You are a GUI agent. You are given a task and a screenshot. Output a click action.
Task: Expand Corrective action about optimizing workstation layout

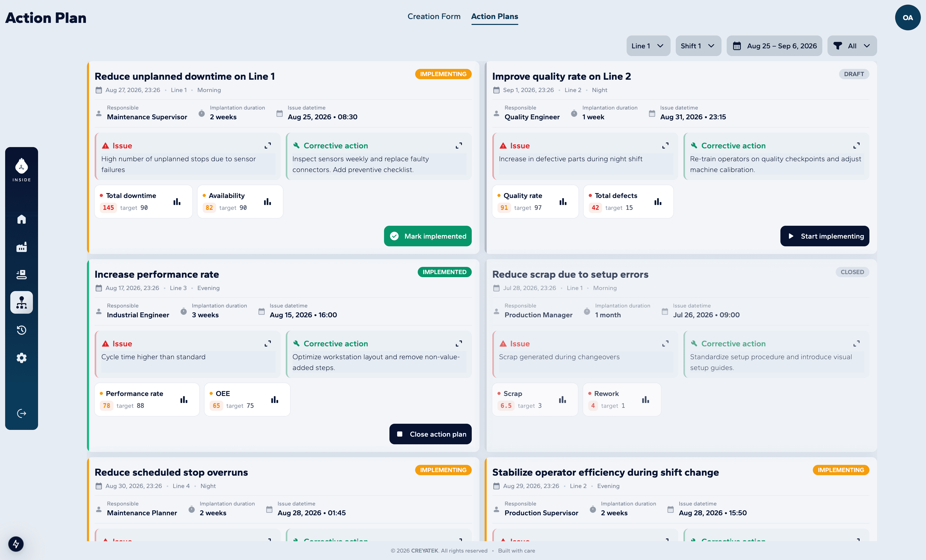tap(459, 343)
